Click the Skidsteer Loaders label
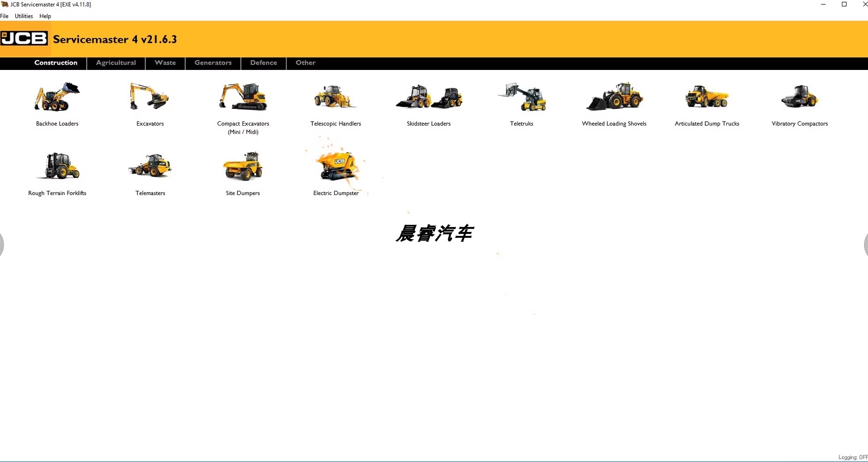Screen dimensions: 868x462 coord(429,124)
